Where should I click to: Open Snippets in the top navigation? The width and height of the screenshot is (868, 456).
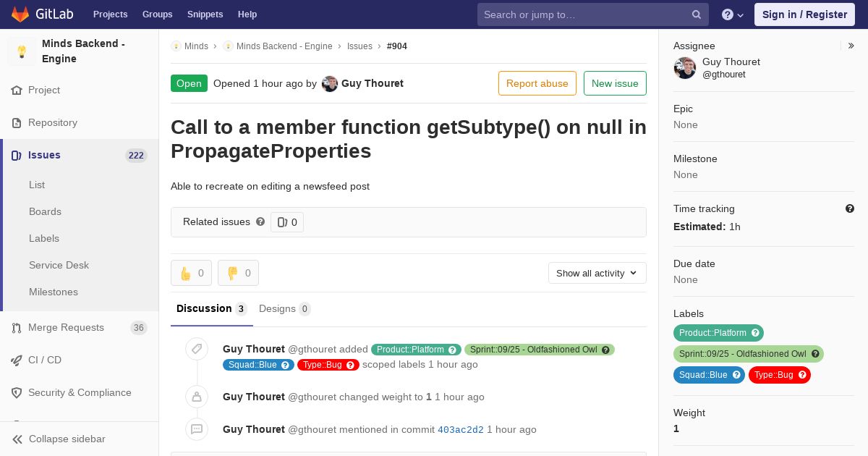tap(205, 14)
